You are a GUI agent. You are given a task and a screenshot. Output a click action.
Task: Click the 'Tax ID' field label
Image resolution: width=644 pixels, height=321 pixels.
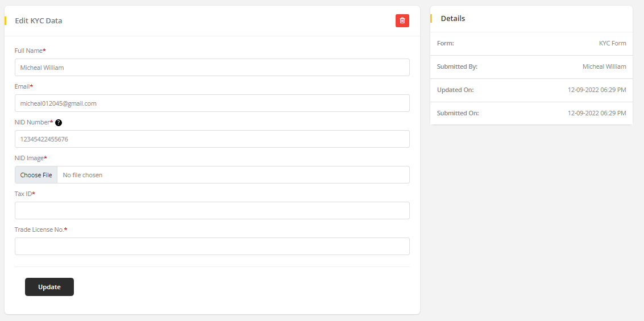[x=23, y=194]
